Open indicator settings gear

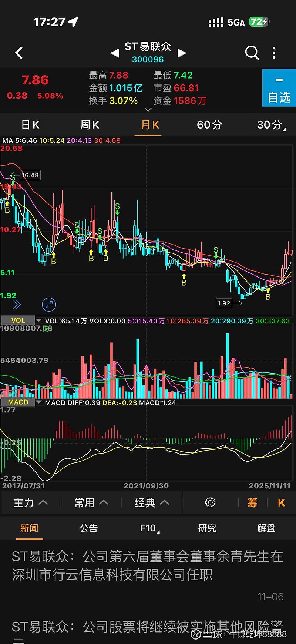point(210,502)
